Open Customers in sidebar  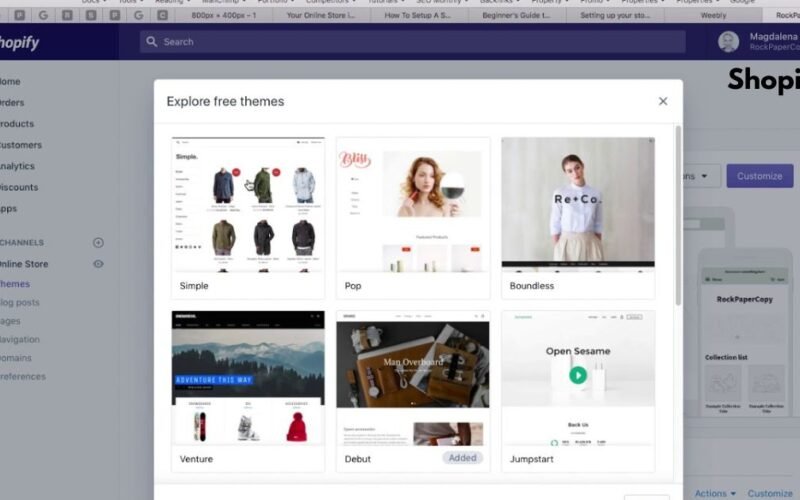[x=21, y=145]
